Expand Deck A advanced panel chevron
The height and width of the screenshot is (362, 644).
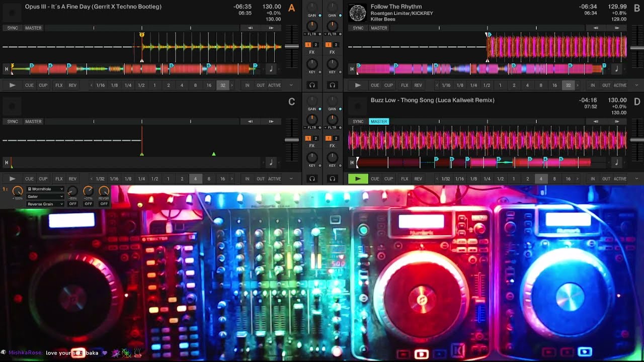click(291, 85)
